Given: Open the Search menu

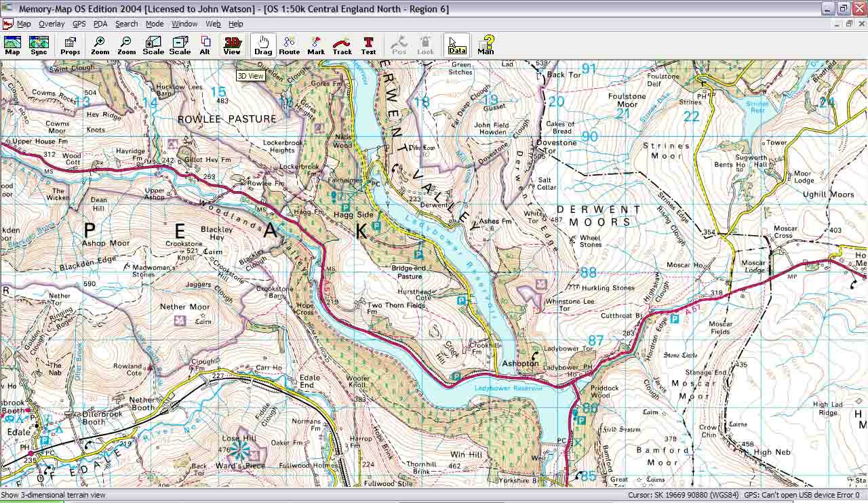Looking at the screenshot, I should [x=126, y=24].
